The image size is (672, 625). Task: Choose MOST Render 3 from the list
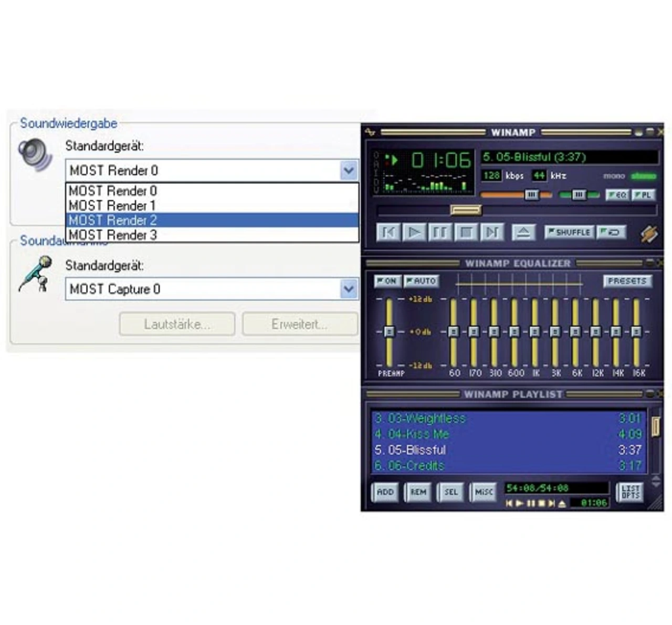pos(212,235)
